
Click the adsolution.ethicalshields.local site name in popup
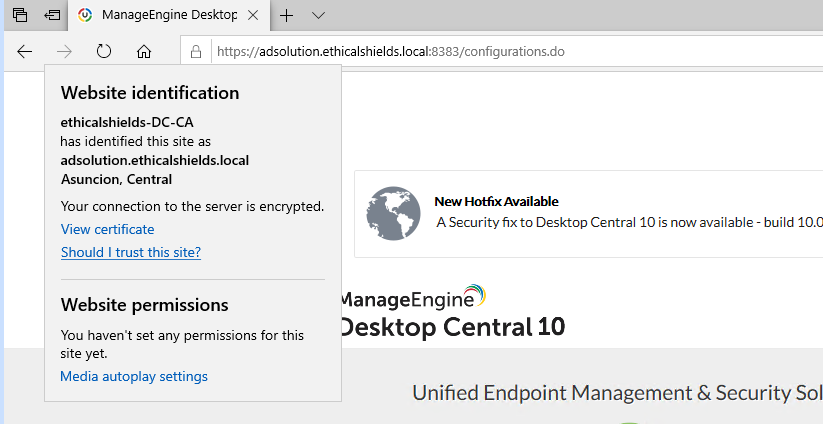click(155, 160)
